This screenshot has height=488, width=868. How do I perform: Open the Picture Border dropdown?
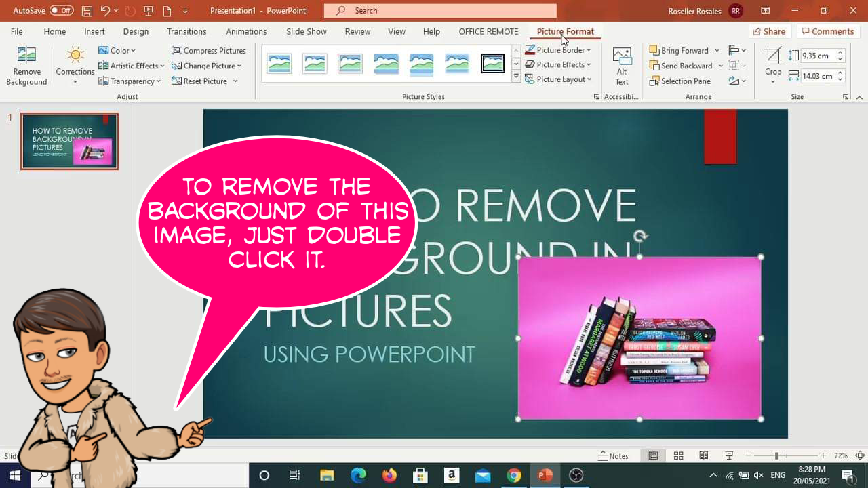tap(558, 50)
